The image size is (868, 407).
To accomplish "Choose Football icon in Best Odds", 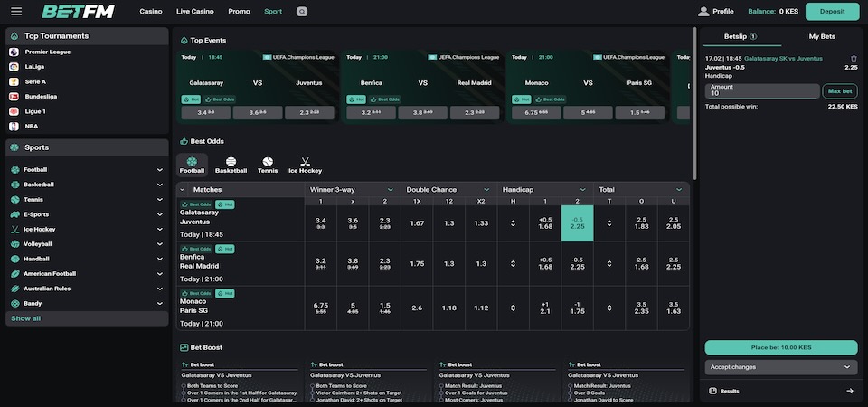I will [192, 162].
